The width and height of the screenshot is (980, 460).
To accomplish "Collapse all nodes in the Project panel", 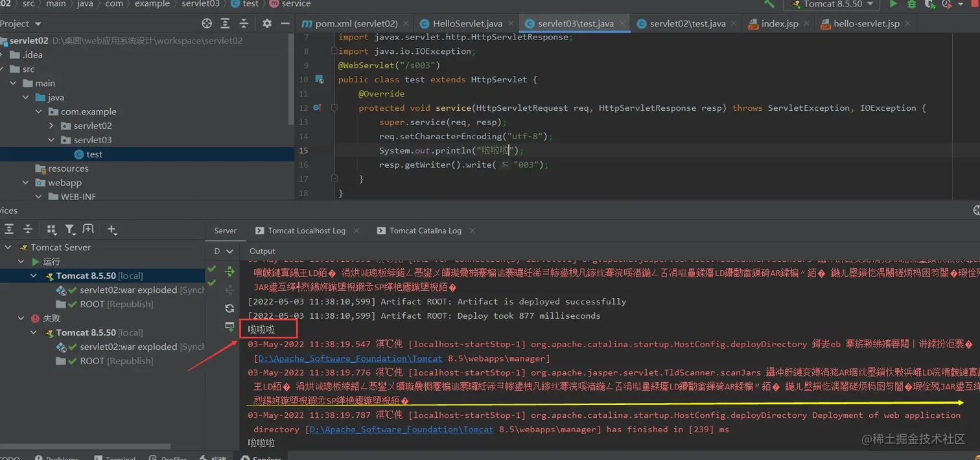I will (243, 23).
